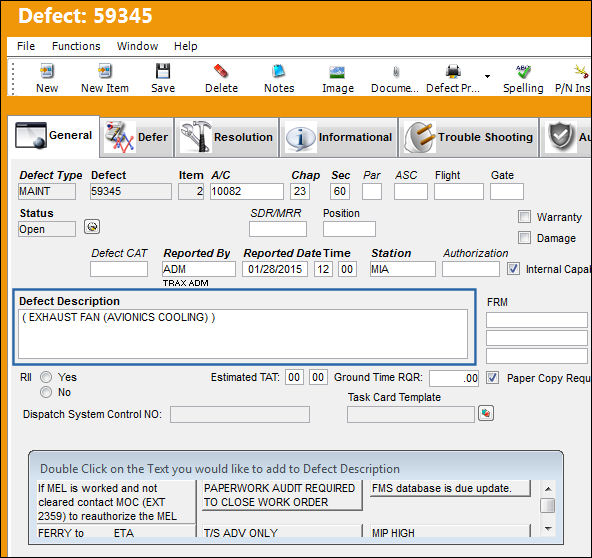Click the ASC input field
The image size is (592, 558).
(411, 191)
